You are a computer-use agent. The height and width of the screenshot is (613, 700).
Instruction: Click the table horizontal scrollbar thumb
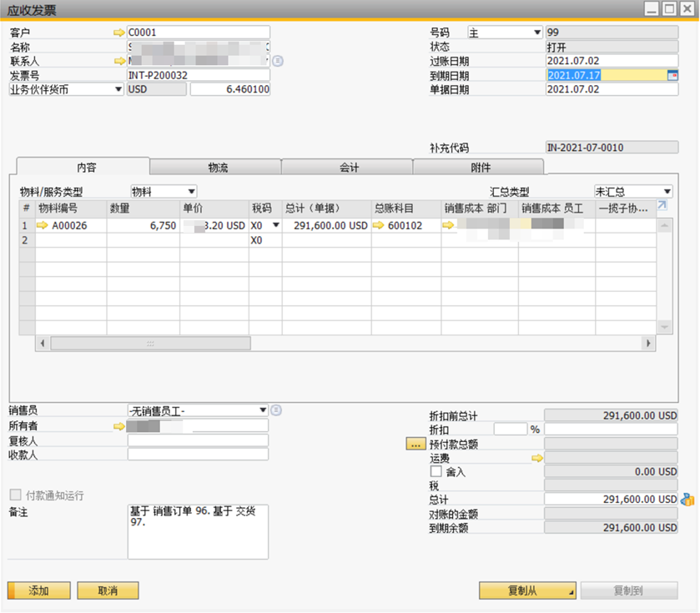click(150, 344)
